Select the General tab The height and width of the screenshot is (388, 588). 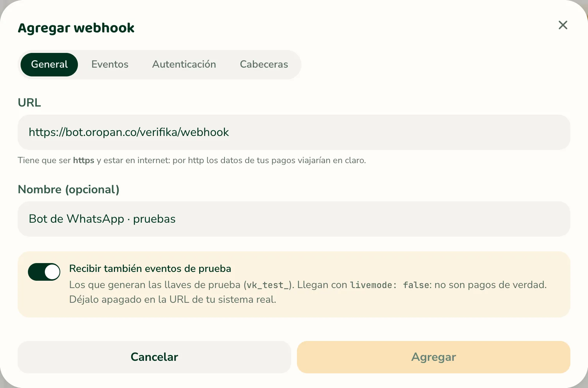(49, 65)
